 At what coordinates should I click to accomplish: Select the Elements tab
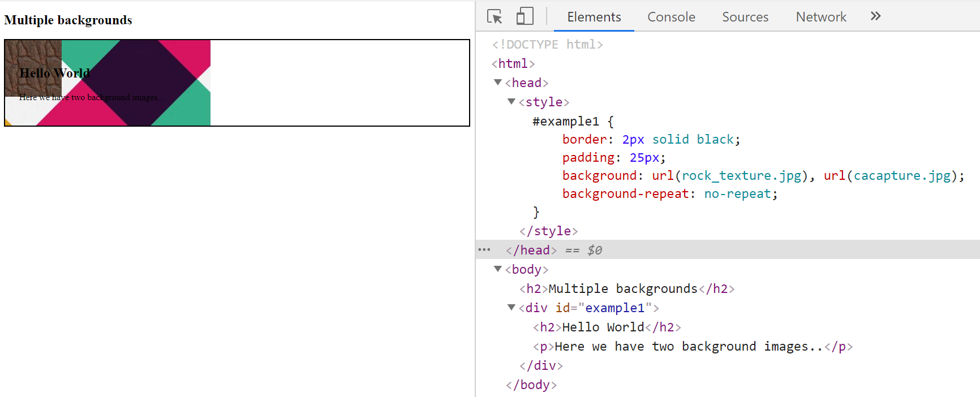coord(594,17)
